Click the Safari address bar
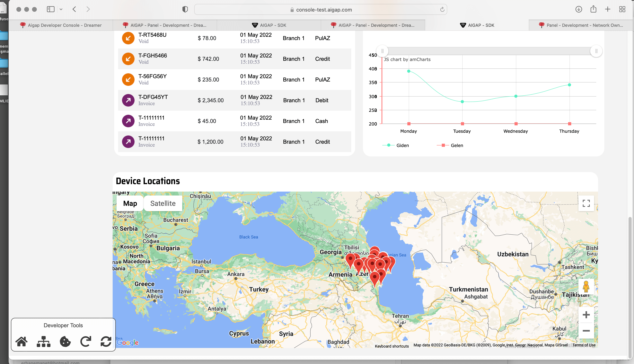Image resolution: width=634 pixels, height=364 pixels. pos(321,10)
